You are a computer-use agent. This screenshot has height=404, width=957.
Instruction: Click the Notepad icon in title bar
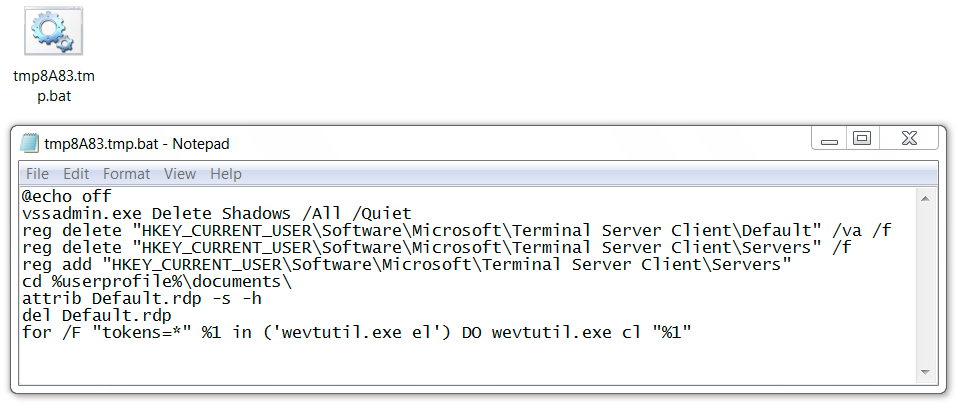tap(29, 143)
